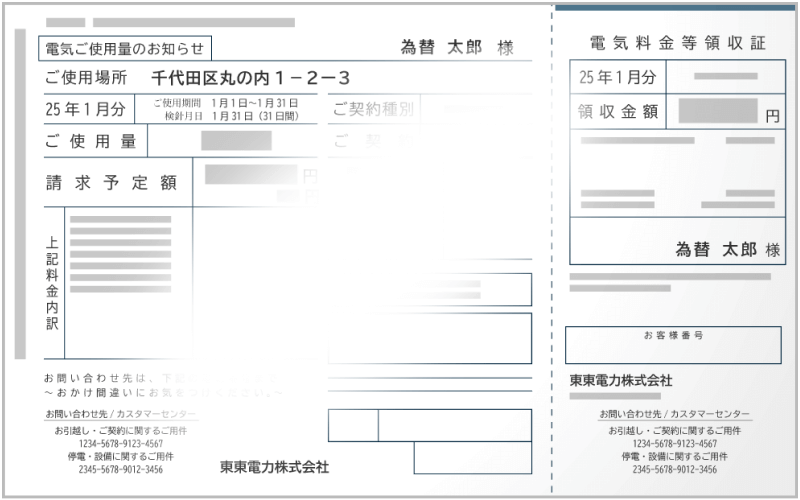
Task: Click 25年1月分 in the receipt stub table
Action: 617,77
